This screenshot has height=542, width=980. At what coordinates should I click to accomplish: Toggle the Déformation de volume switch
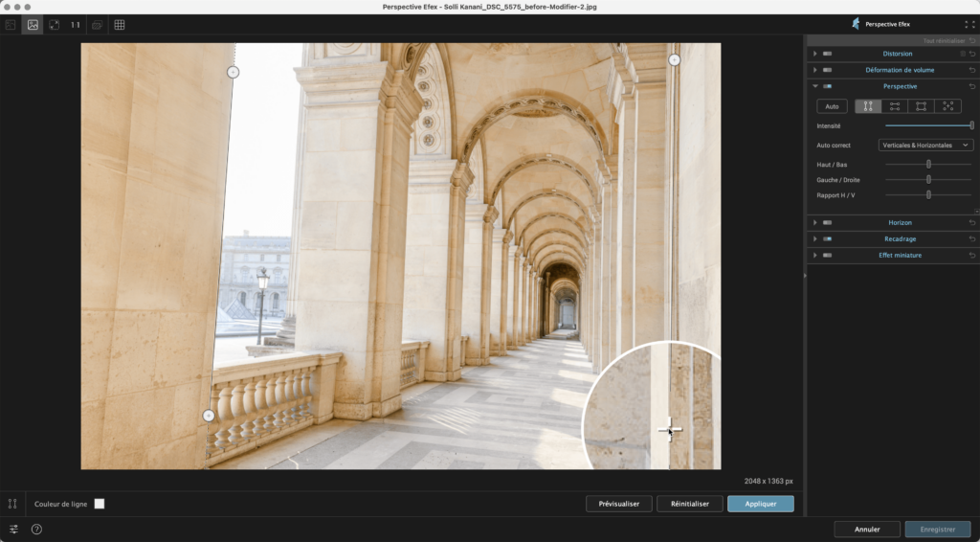click(x=828, y=70)
